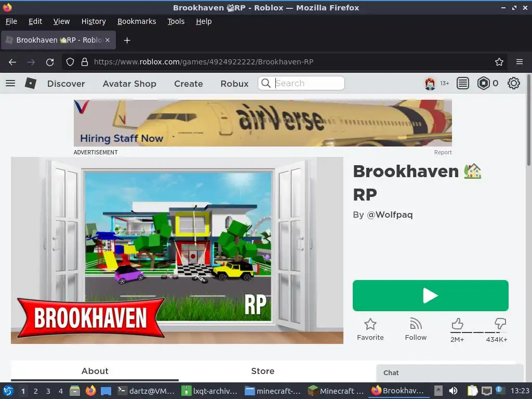Switch to lxqt-archiver taskbar window
Screen dimensions: 532x399
tap(210, 391)
